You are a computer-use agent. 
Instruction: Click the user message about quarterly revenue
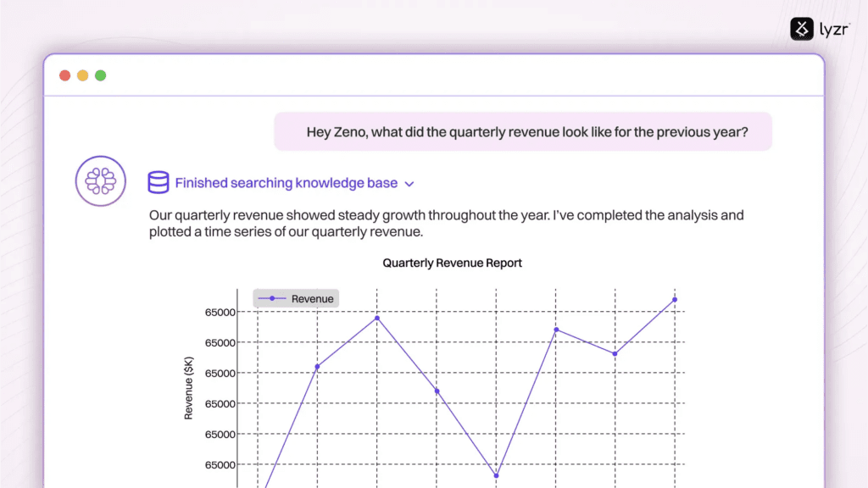[523, 131]
